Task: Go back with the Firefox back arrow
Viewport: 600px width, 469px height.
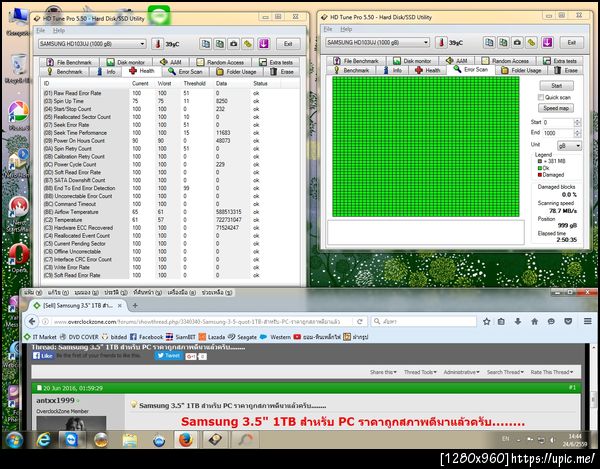Action: 33,321
